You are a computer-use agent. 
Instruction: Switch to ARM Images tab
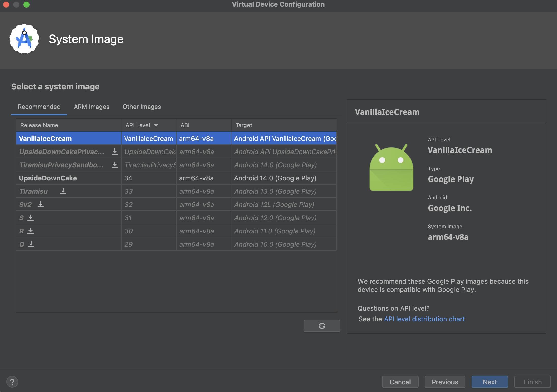tap(91, 107)
